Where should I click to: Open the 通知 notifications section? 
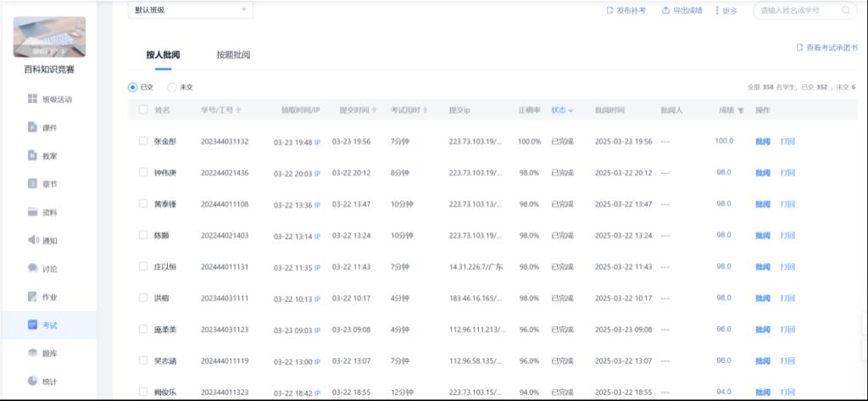[x=49, y=240]
